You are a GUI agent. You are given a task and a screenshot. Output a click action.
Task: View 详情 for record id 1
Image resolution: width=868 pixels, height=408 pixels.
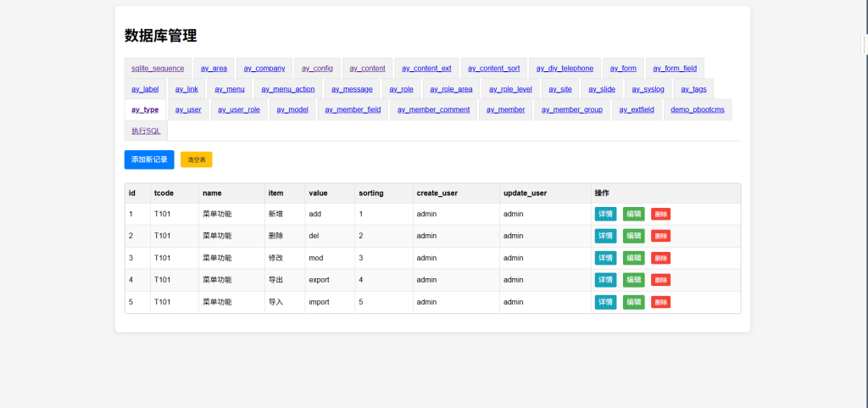point(605,214)
